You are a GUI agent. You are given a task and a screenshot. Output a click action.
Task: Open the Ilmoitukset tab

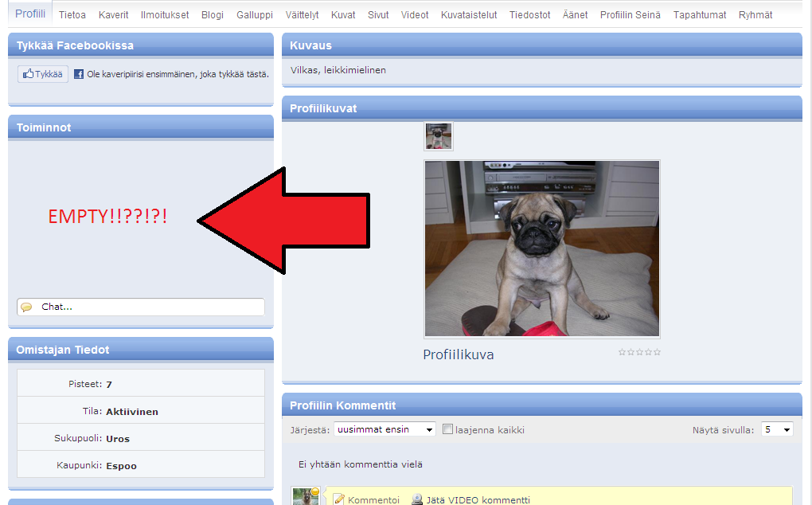[165, 15]
